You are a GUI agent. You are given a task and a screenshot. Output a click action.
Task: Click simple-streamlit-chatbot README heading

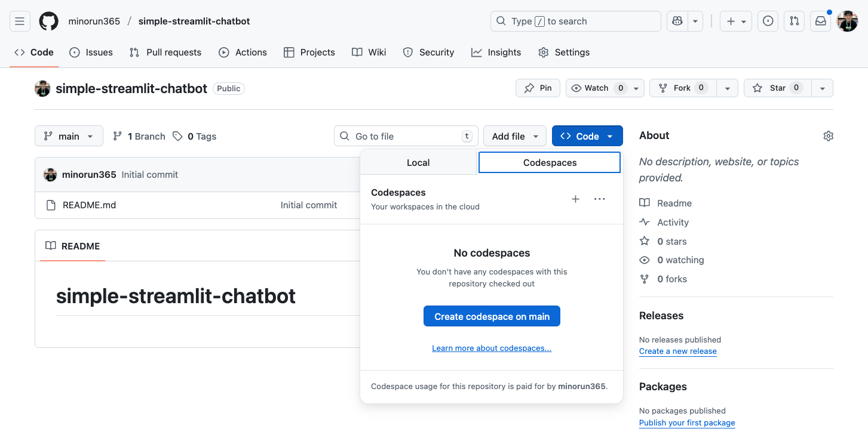[x=176, y=296]
